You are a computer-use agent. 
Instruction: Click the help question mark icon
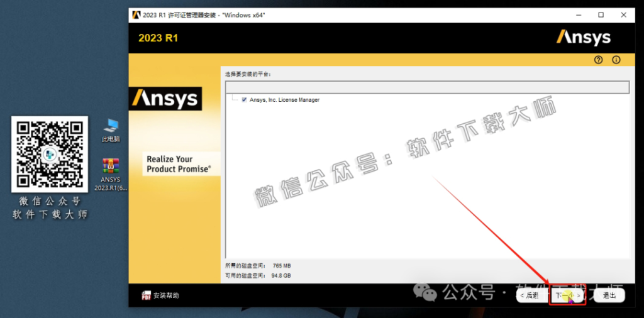598,60
